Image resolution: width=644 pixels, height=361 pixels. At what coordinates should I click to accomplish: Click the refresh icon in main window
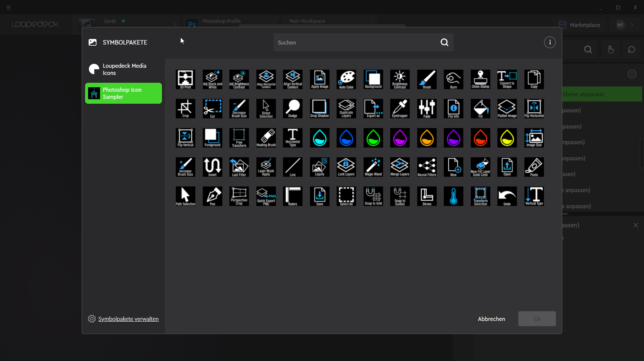[632, 49]
